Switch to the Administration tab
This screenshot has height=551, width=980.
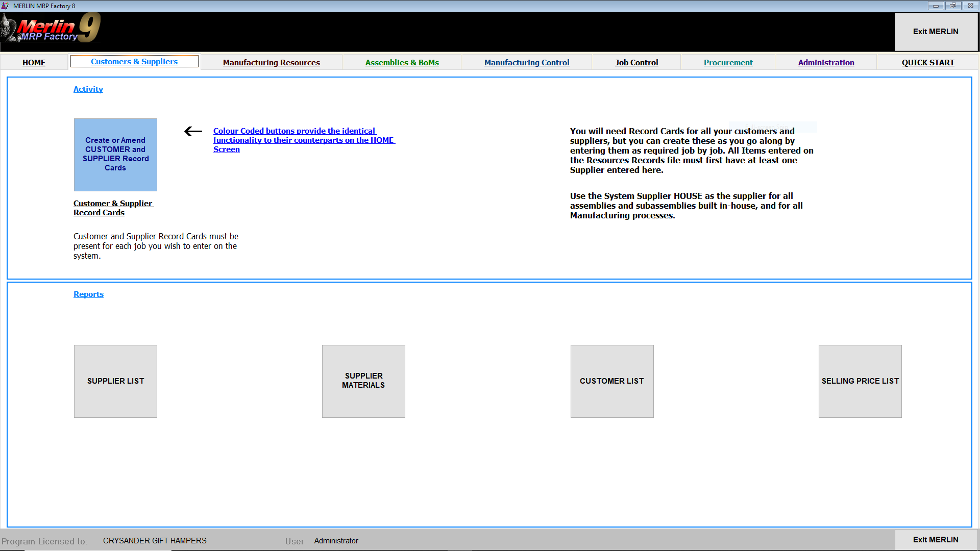pyautogui.click(x=826, y=62)
